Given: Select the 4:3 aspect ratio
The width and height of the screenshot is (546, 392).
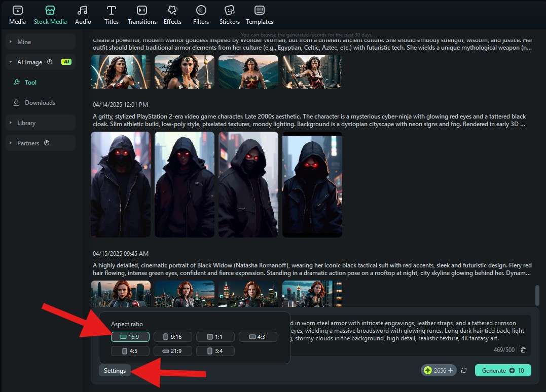Looking at the screenshot, I should [258, 337].
